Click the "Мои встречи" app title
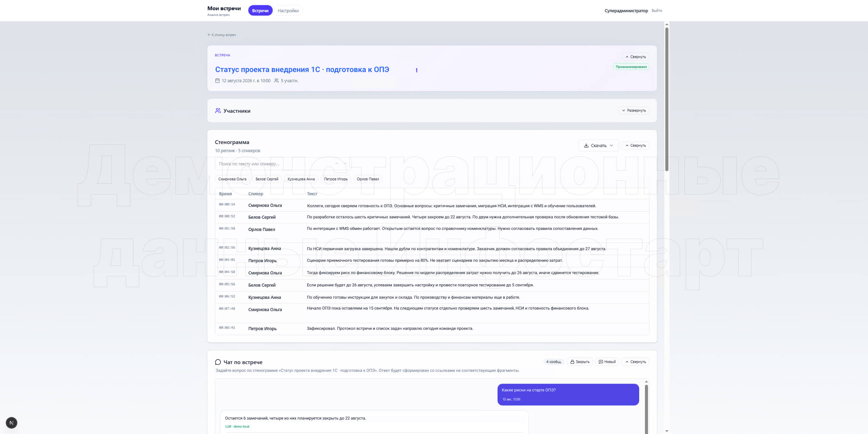Screen dimensions: 868x434 [224, 8]
